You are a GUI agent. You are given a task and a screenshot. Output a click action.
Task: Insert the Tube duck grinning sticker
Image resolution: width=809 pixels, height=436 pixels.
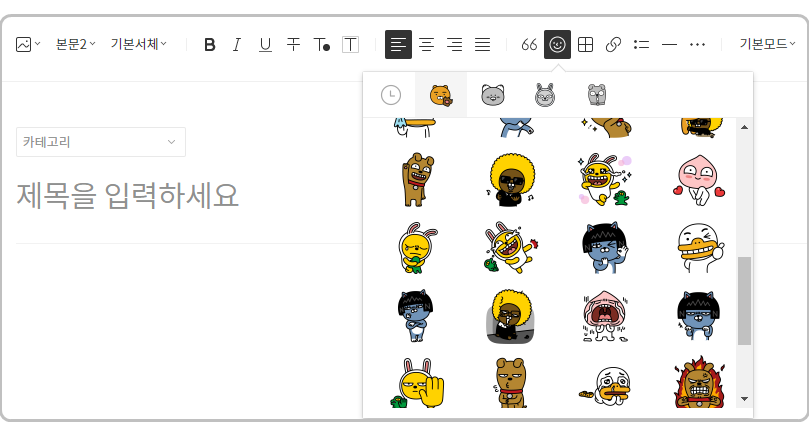pos(699,248)
